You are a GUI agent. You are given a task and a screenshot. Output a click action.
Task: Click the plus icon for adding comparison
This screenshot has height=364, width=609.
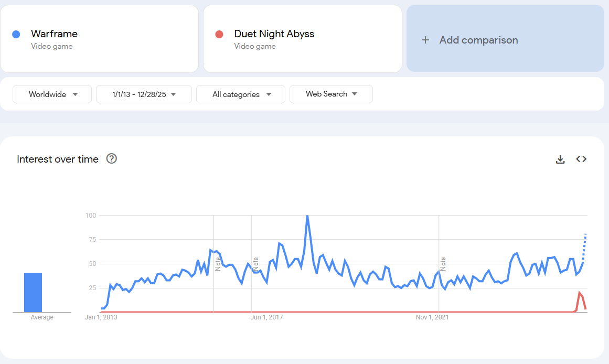pos(425,40)
